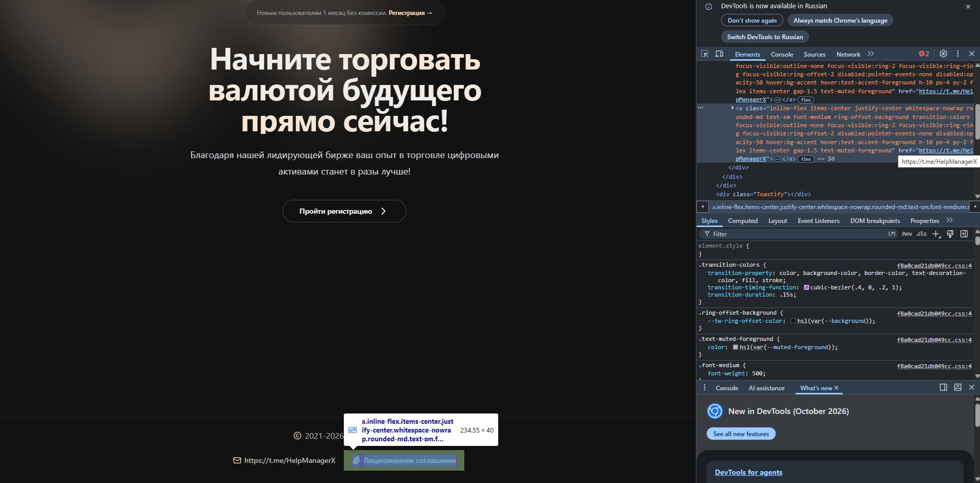The image size is (980, 483).
Task: Open the DevTools kebab customize menu
Action: pos(958,54)
